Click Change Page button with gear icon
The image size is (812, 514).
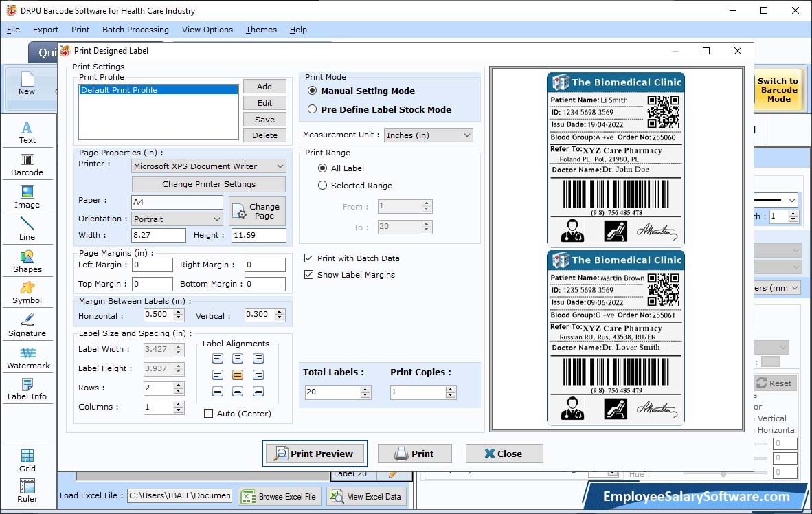tap(257, 211)
